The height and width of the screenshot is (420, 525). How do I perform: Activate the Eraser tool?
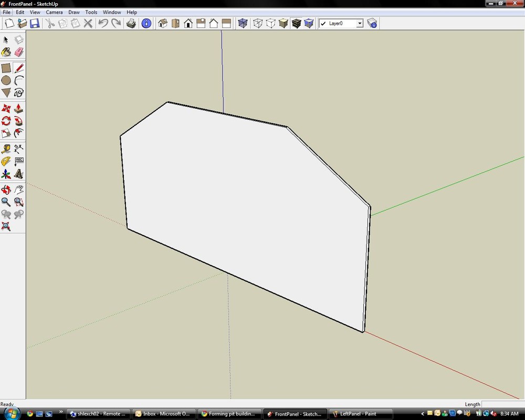point(19,52)
